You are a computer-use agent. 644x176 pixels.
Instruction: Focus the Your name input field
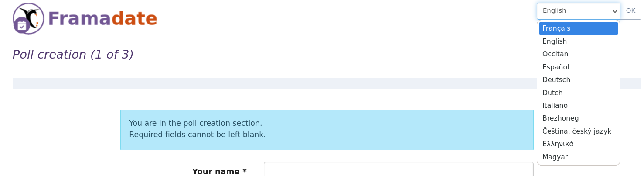(x=399, y=169)
